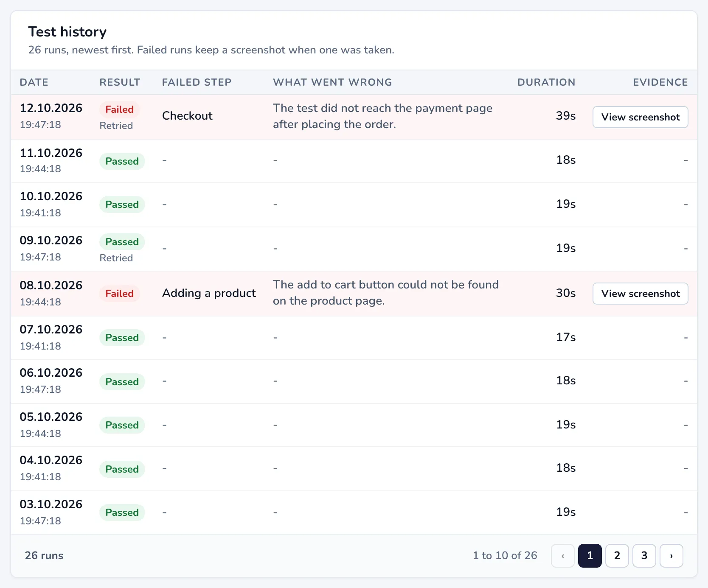Click the '26 runs' footer label
The width and height of the screenshot is (708, 588).
(44, 555)
